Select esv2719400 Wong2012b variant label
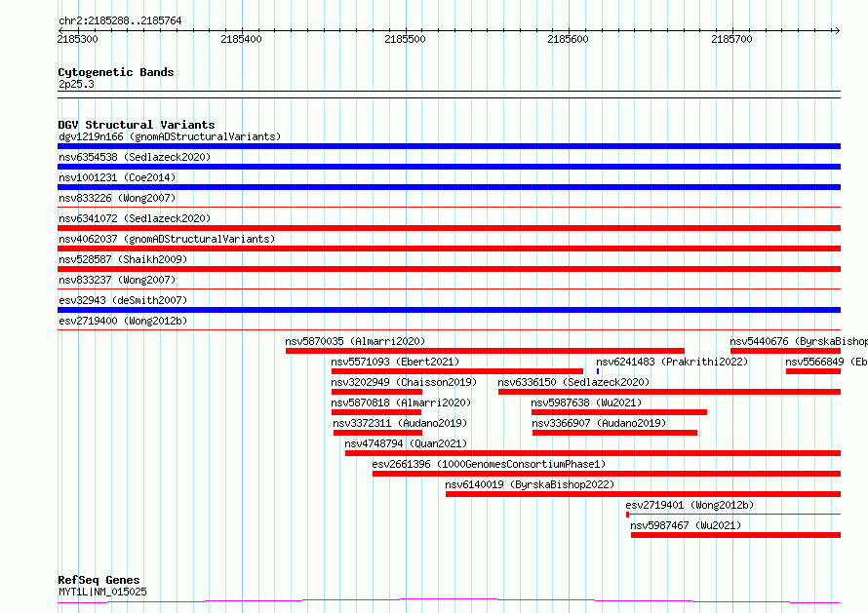868x613 pixels. [x=123, y=321]
